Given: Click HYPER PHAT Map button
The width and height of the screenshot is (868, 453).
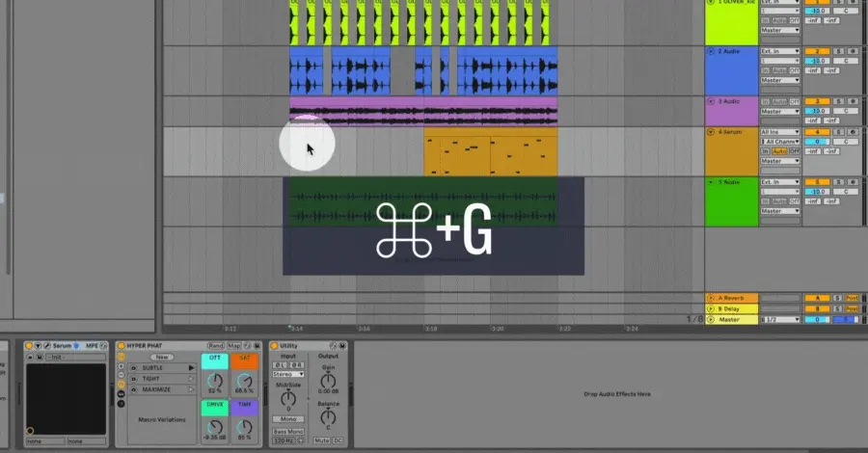Looking at the screenshot, I should click(x=234, y=346).
